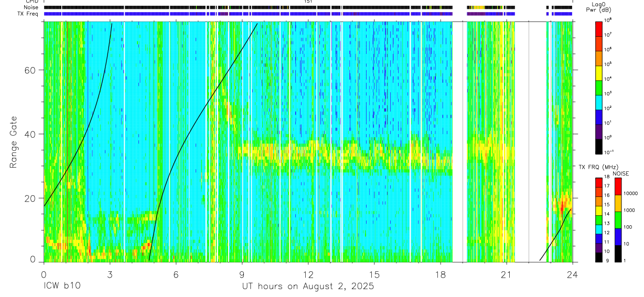Click the '1000' tick on the NOISE colorbar
The height and width of the screenshot is (297, 644).
(630, 210)
